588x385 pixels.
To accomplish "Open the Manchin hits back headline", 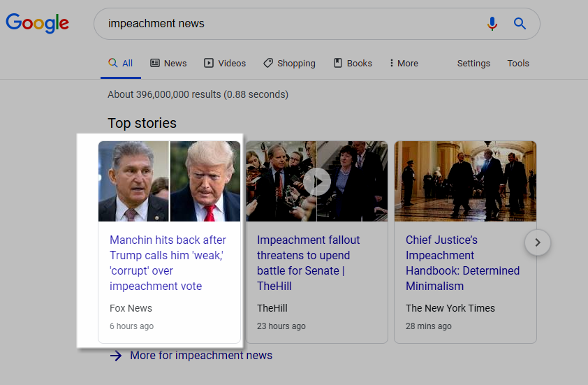I will tap(168, 263).
